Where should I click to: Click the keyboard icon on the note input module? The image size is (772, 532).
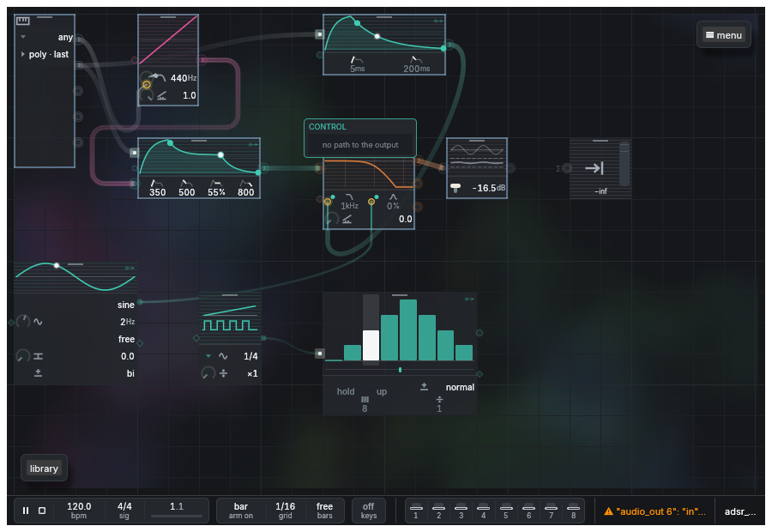(22, 21)
